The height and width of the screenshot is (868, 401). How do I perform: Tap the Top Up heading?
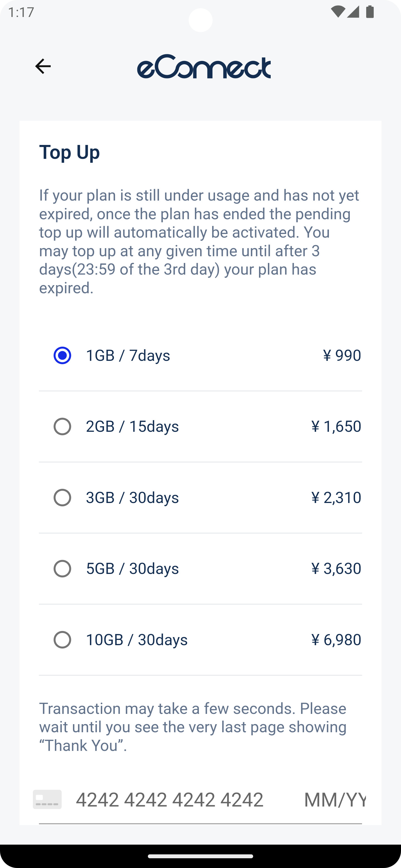69,152
